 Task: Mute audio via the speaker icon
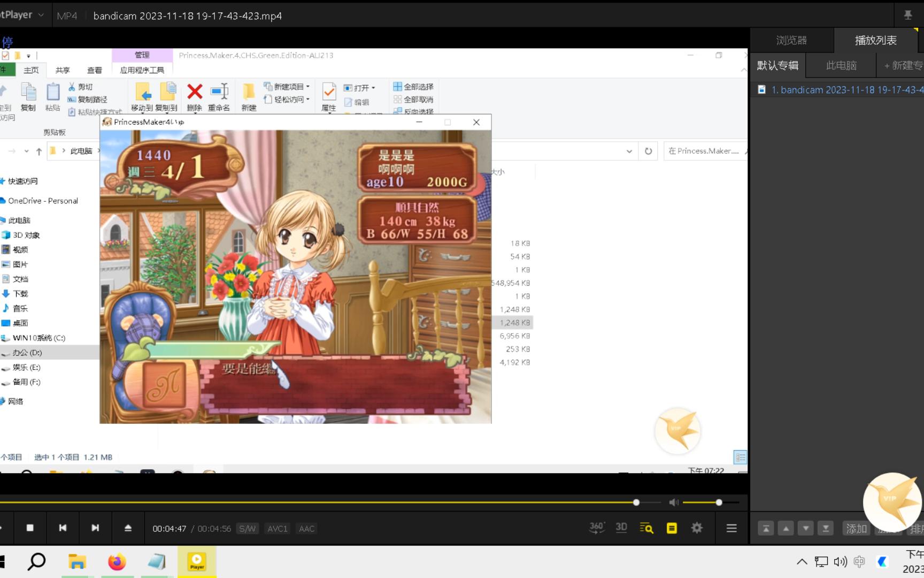pos(674,502)
